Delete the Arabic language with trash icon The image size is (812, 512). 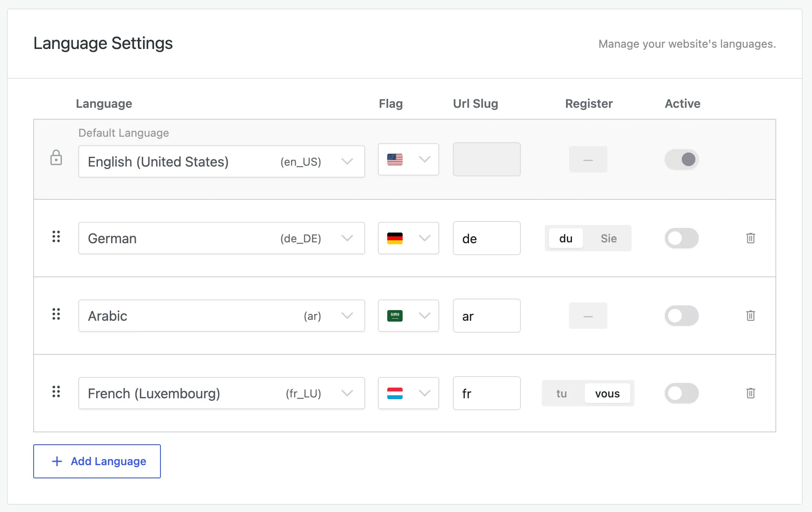(x=751, y=316)
